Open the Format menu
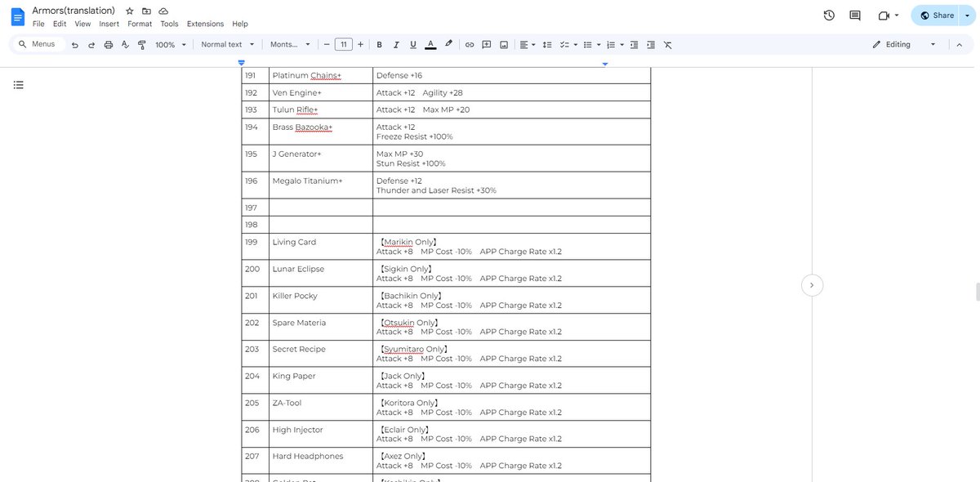Image resolution: width=980 pixels, height=482 pixels. pyautogui.click(x=140, y=24)
